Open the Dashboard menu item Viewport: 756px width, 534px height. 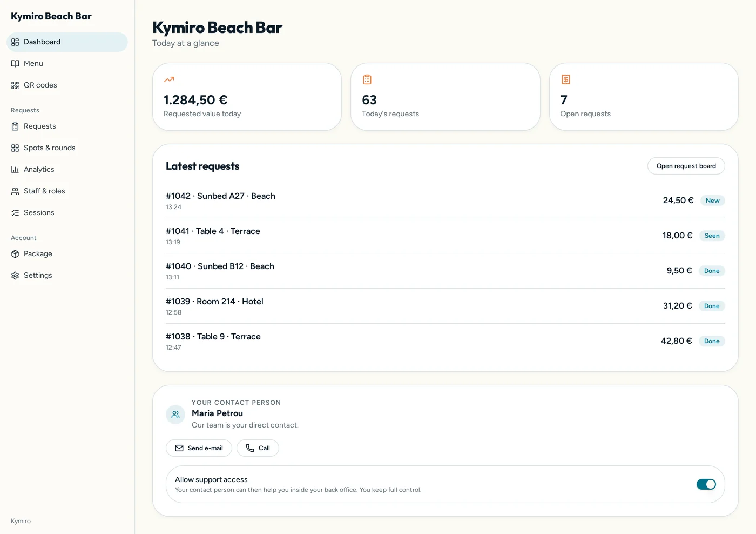click(x=67, y=42)
